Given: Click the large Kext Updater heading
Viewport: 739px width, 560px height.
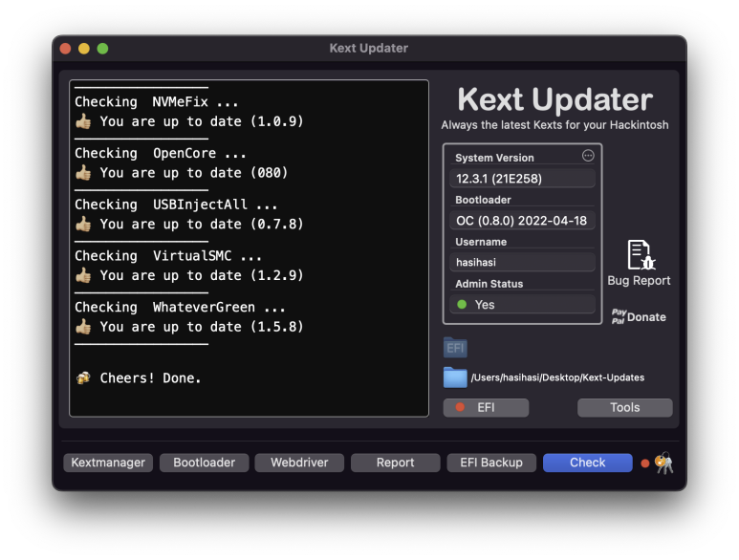Looking at the screenshot, I should tap(554, 99).
